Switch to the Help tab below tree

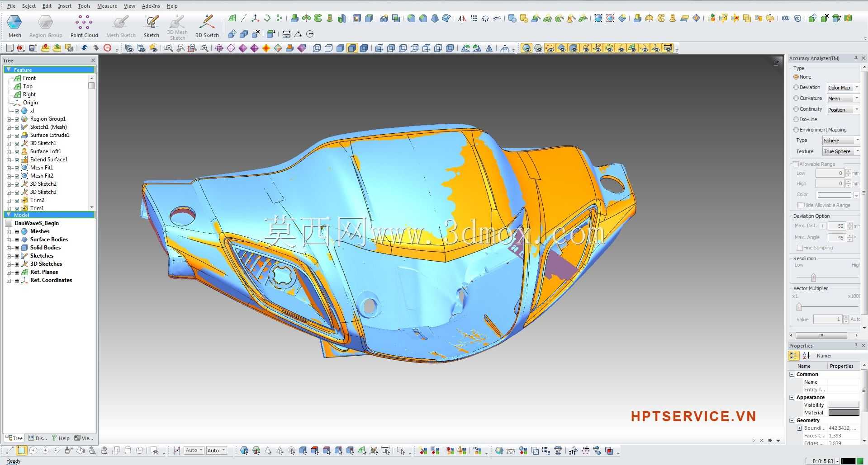[61, 438]
